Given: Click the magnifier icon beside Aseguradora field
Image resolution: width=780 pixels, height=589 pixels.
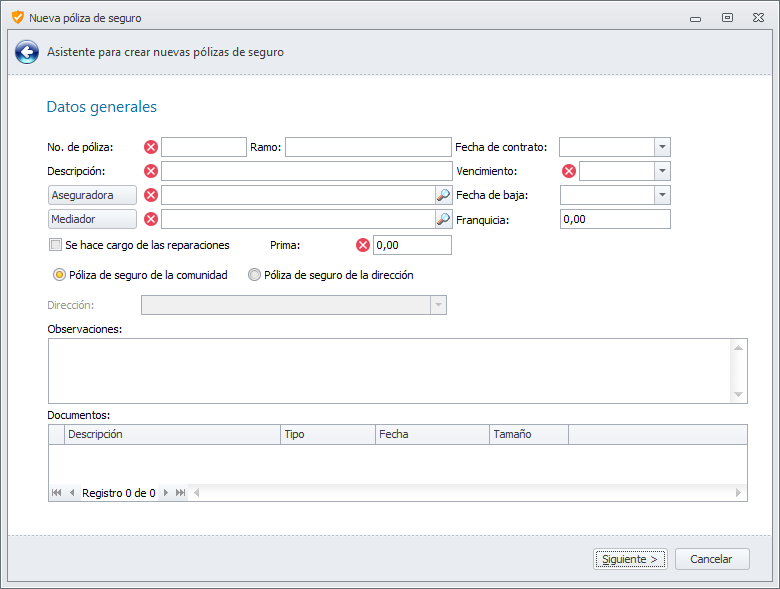Looking at the screenshot, I should 443,195.
